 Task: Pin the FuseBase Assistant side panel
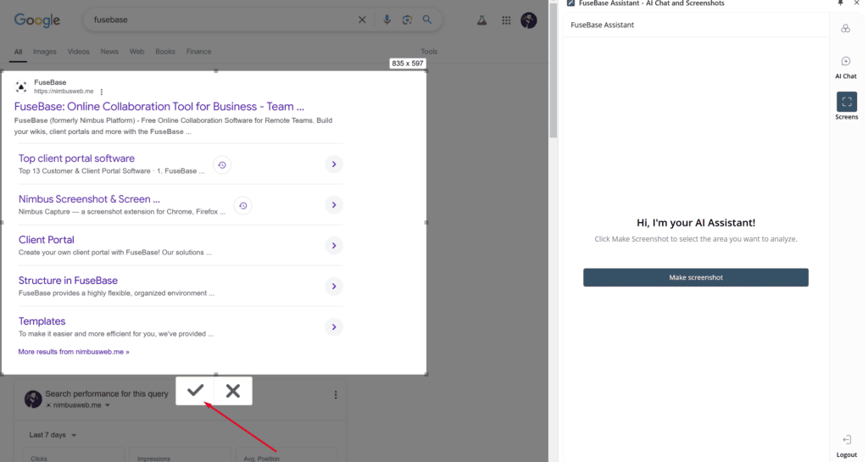point(840,3)
